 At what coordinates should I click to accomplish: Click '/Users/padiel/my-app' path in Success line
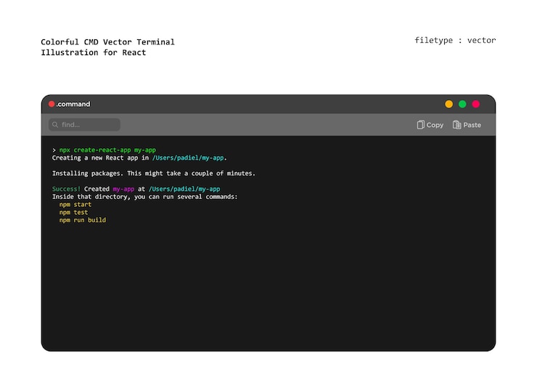click(x=184, y=189)
